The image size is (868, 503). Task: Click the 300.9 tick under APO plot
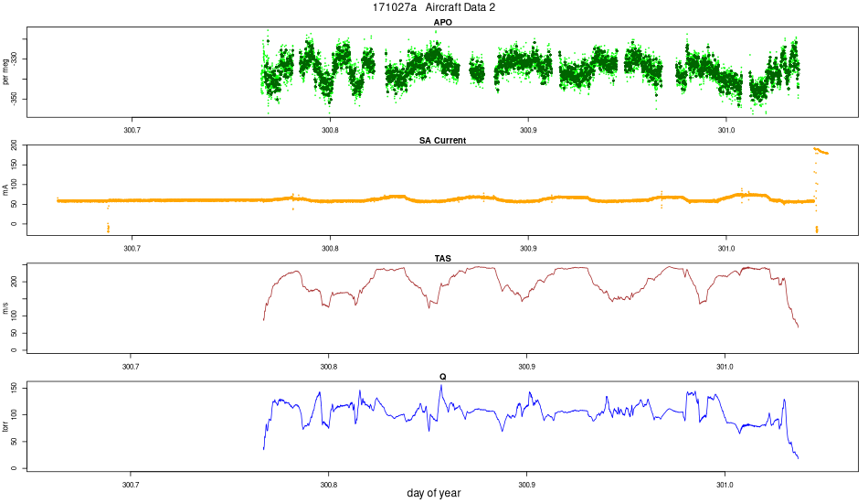click(528, 130)
